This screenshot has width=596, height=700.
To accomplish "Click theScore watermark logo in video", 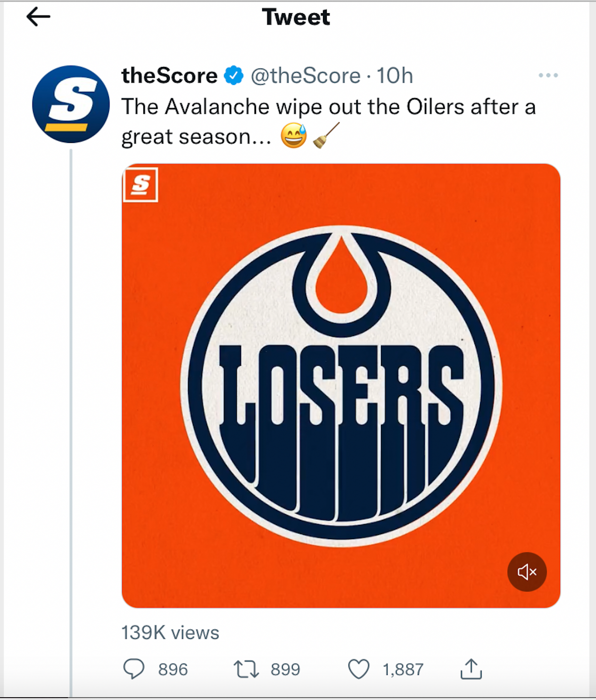I will 141,185.
